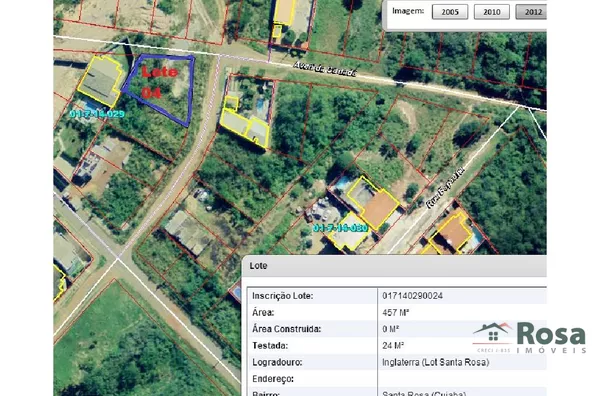Click the Inscrição Lote value 017140290024
The width and height of the screenshot is (600, 396).
pos(412,296)
